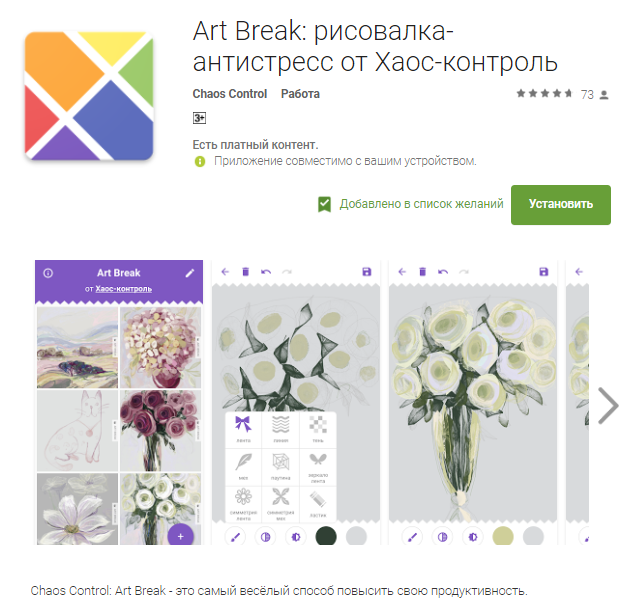Open the Работа category
The height and width of the screenshot is (601, 632).
click(300, 94)
